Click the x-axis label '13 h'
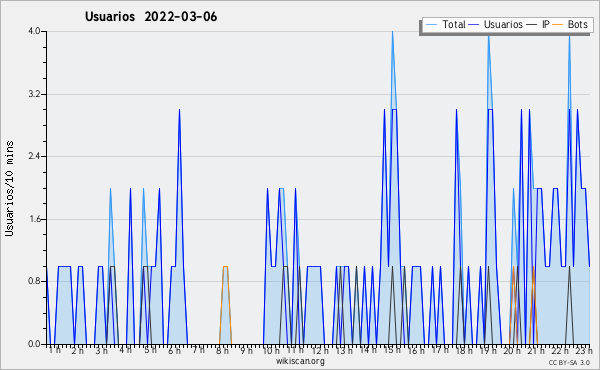 [x=344, y=351]
